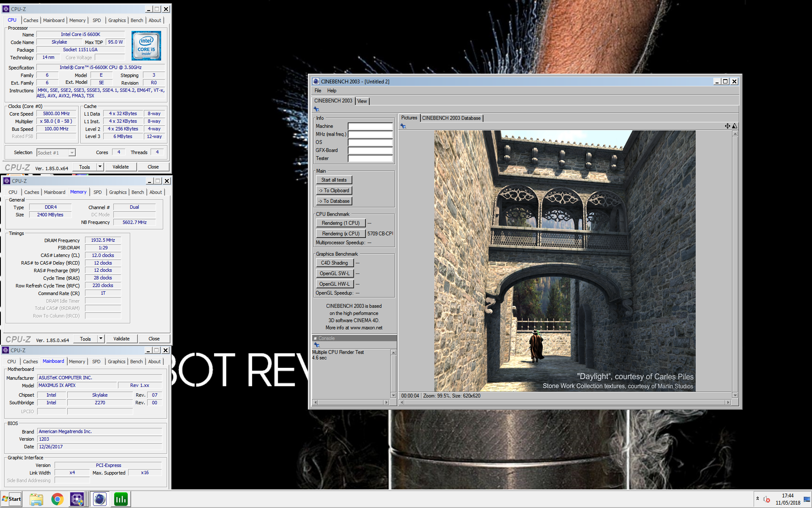Open the File menu in CINEBENCH
Image resolution: width=812 pixels, height=508 pixels.
318,91
